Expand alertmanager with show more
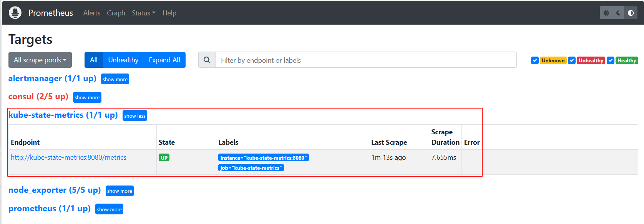This screenshot has width=644, height=224. [x=115, y=79]
